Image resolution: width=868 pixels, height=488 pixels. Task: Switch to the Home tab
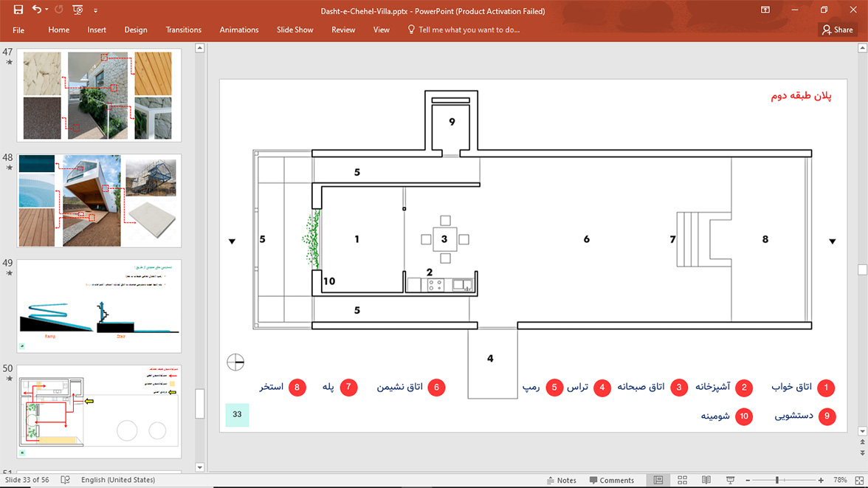tap(59, 30)
